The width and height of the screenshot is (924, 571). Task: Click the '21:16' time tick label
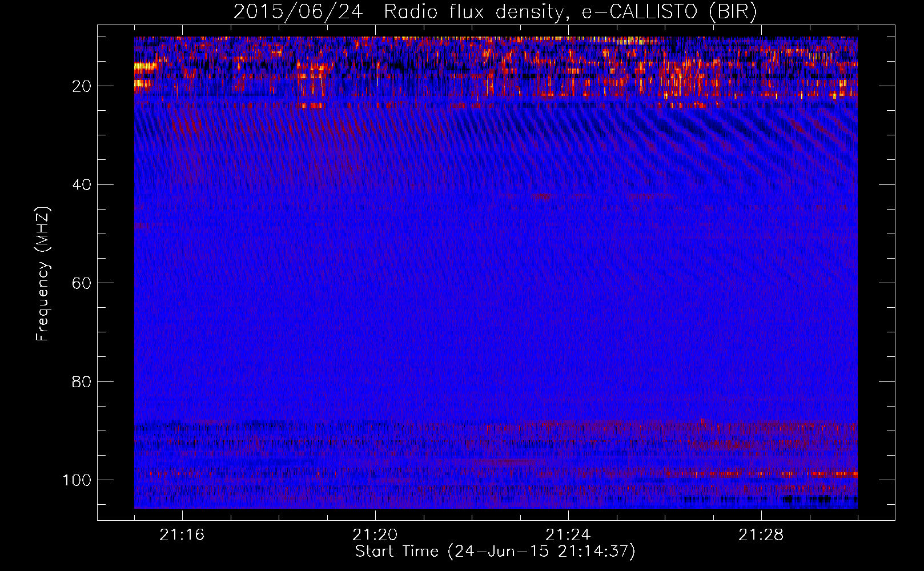[x=182, y=535]
